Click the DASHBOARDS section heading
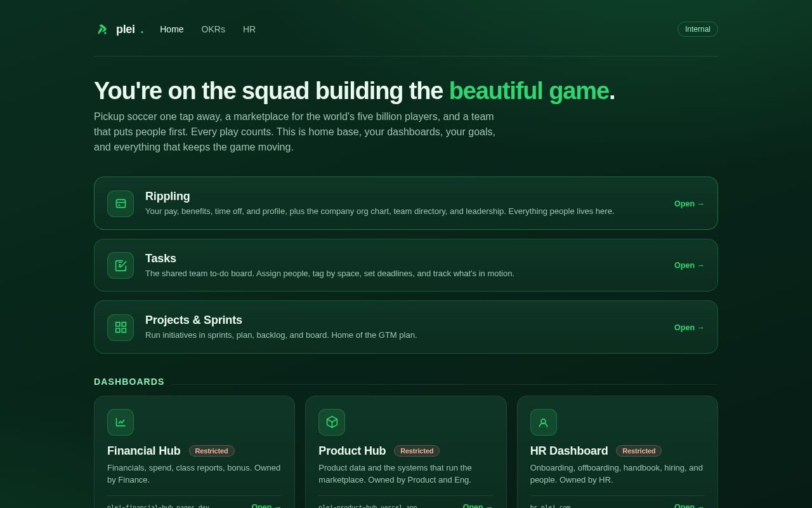The image size is (812, 508). pyautogui.click(x=129, y=382)
